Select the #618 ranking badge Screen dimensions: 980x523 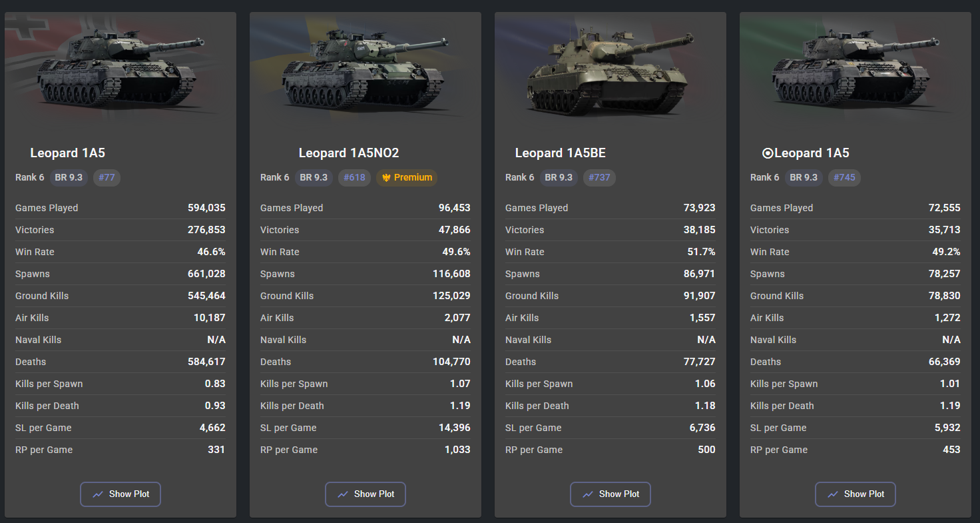(x=355, y=177)
